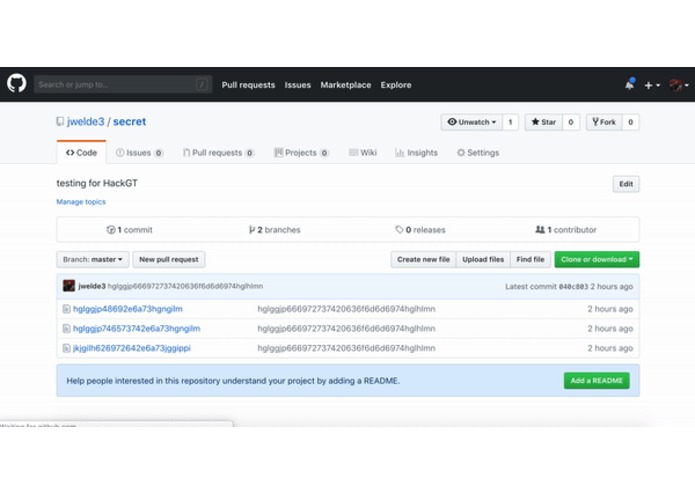Open the plus create-new dropdown in header
This screenshot has width=695, height=494.
(652, 85)
